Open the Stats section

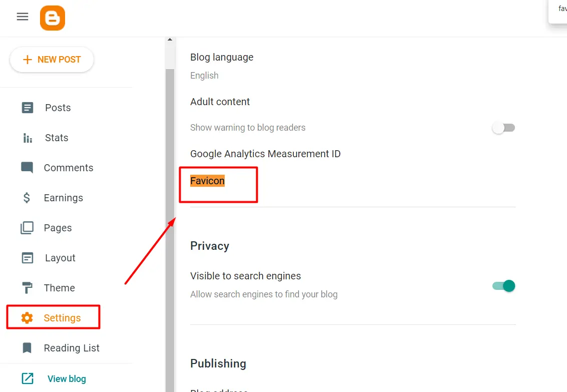click(x=57, y=138)
